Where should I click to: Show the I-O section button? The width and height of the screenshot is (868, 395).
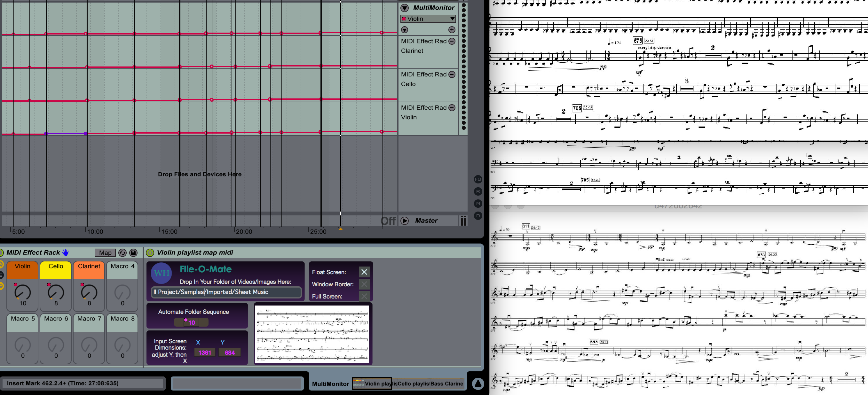tap(478, 179)
